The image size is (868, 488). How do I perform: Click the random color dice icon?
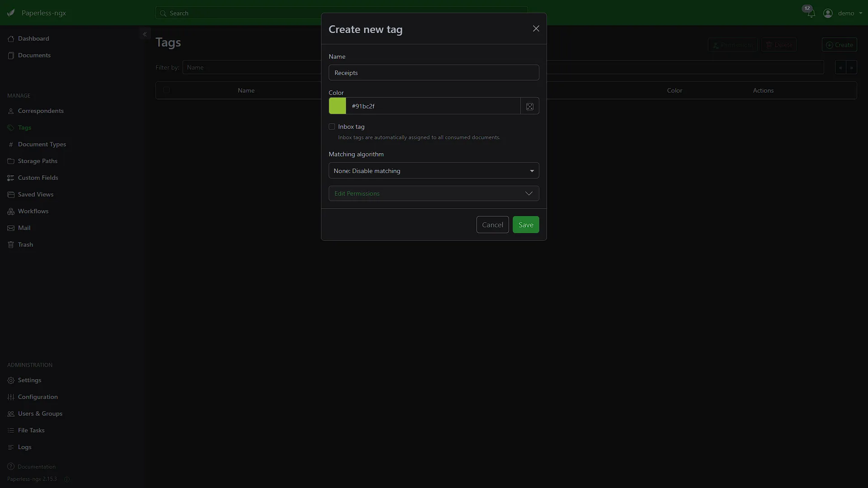530,106
